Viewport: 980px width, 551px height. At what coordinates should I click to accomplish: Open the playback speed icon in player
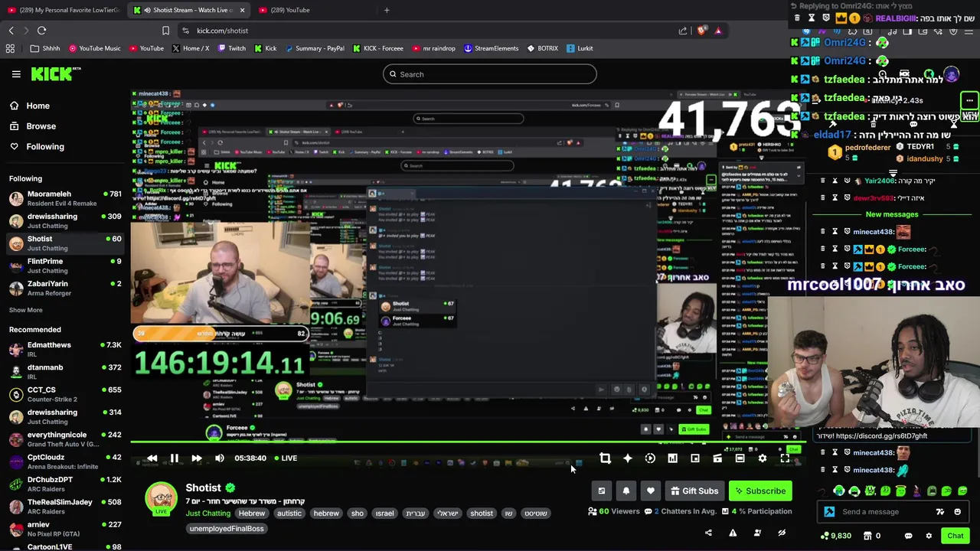click(650, 458)
